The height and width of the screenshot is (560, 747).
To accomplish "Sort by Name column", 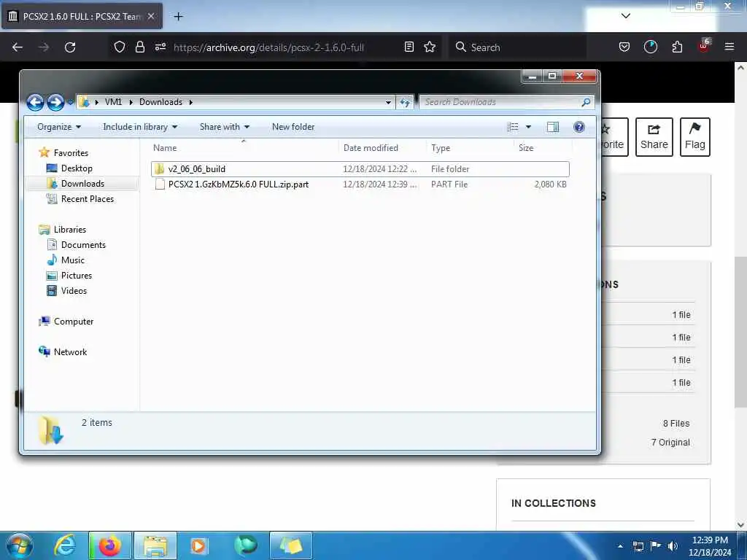I will click(244, 147).
